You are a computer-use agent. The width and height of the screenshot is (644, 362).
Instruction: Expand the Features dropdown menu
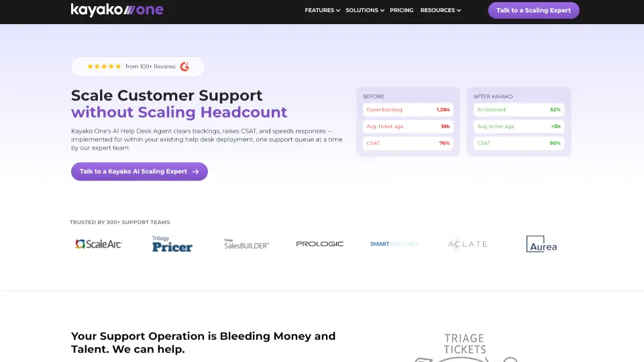click(x=323, y=10)
